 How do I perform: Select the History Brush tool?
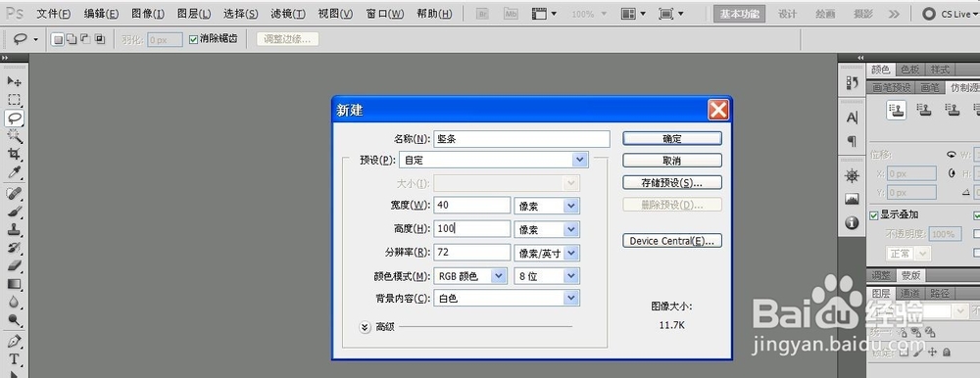point(14,248)
